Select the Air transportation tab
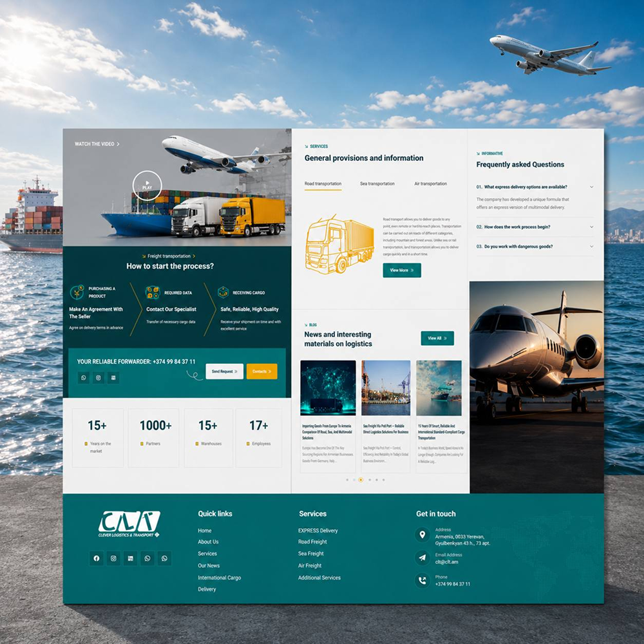Image resolution: width=644 pixels, height=644 pixels. (x=430, y=184)
